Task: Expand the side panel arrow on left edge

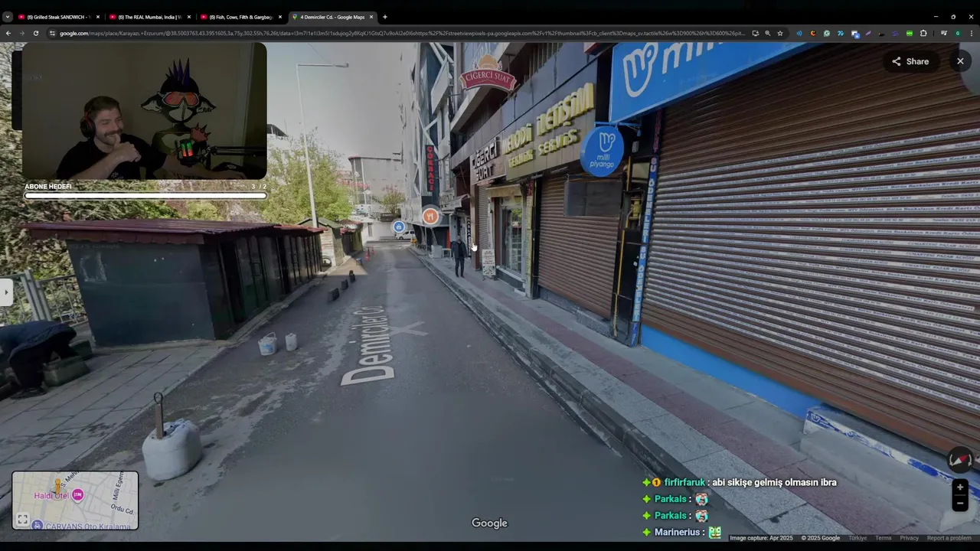Action: (x=6, y=292)
